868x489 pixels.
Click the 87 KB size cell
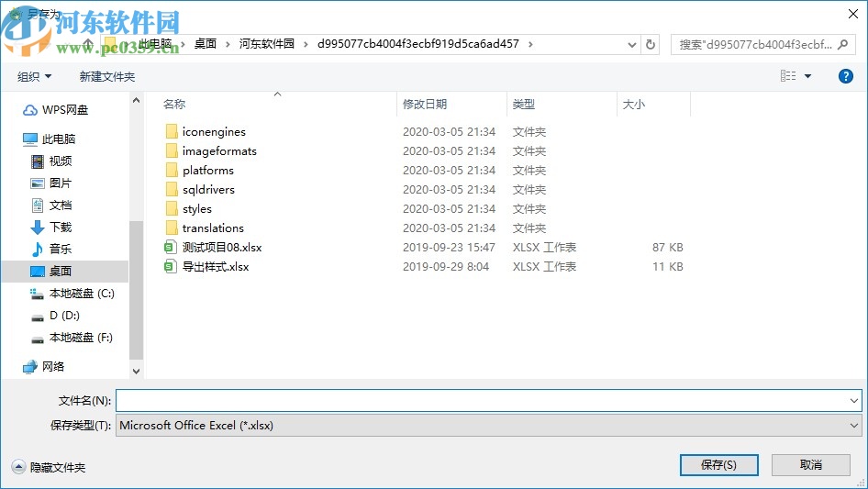668,247
